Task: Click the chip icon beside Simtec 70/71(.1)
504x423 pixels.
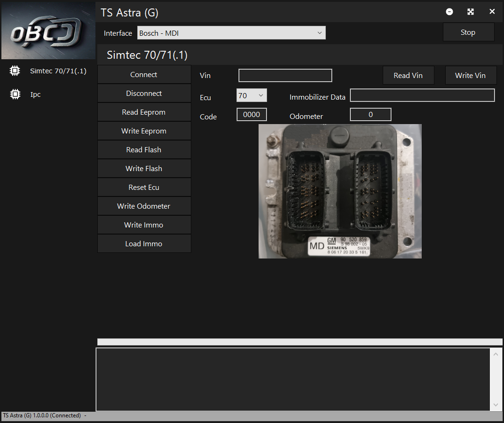Action: [15, 71]
